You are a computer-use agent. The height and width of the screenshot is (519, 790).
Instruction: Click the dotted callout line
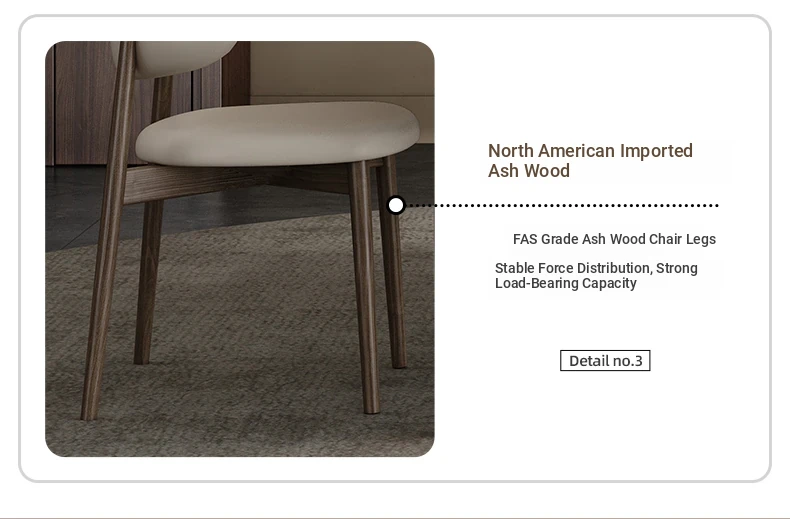tap(562, 205)
